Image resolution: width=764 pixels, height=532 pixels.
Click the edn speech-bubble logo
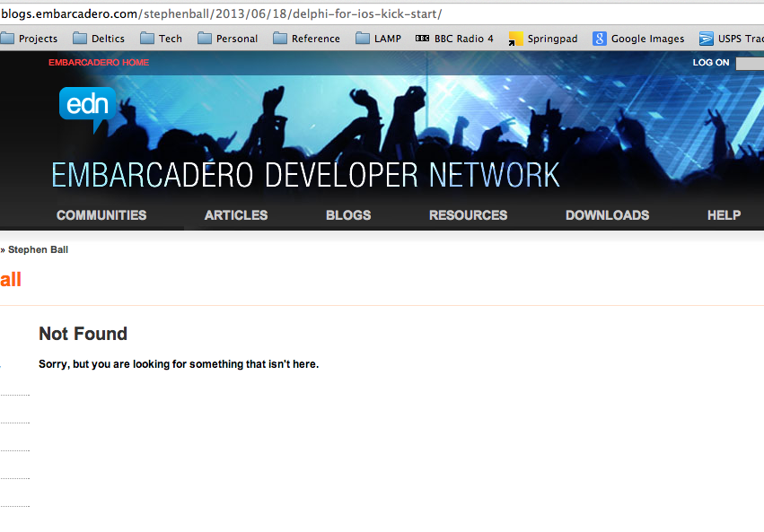tap(88, 109)
